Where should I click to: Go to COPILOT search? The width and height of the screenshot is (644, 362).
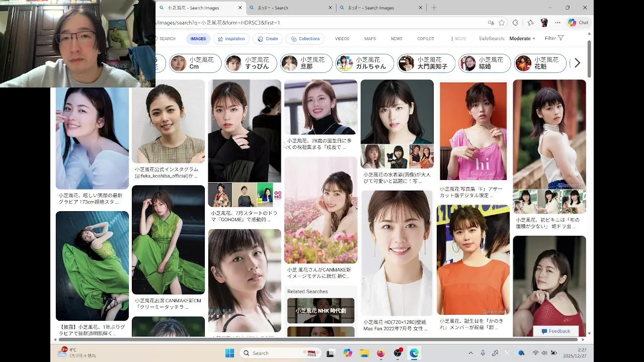pyautogui.click(x=426, y=39)
